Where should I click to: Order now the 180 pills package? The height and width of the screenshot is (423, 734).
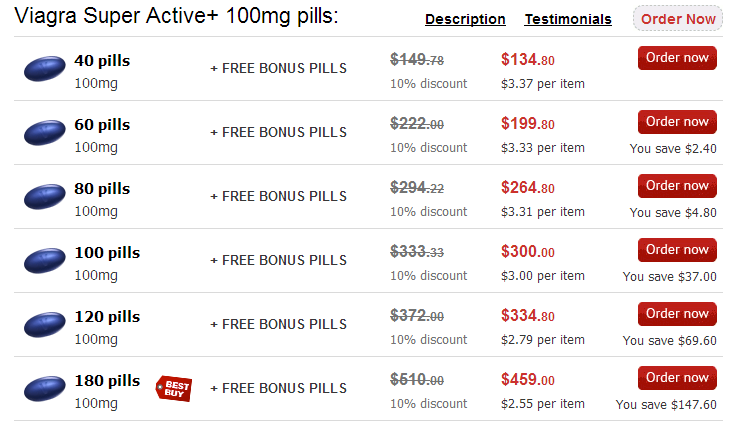pos(677,378)
